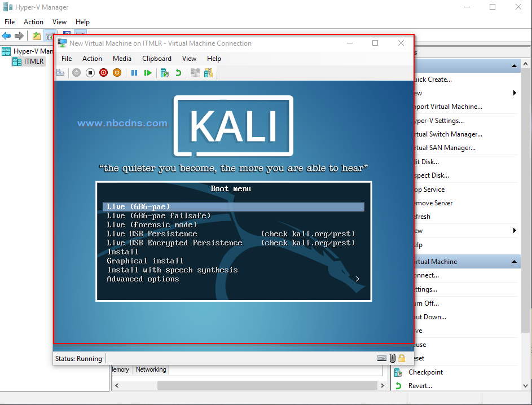Viewport: 532px width, 405px height.
Task: Open the Help menu in VM Connection window
Action: (214, 58)
